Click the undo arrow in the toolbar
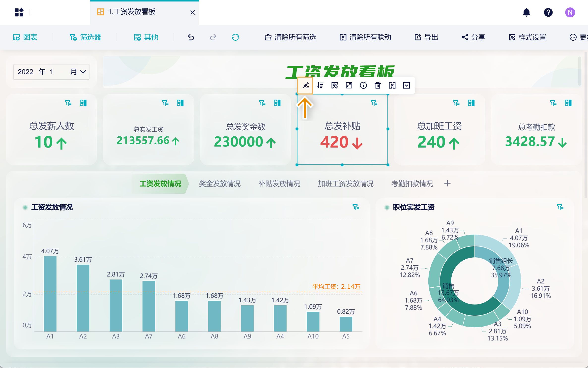The image size is (588, 368). pos(191,37)
